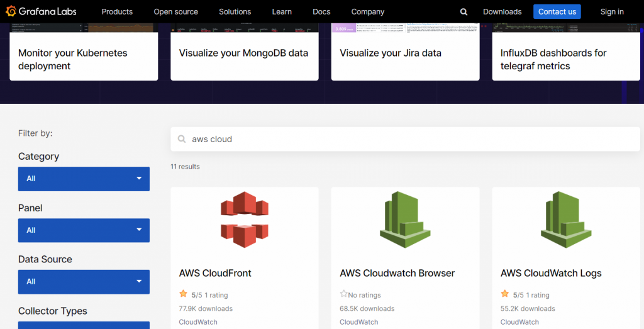644x329 pixels.
Task: Open the Solutions menu
Action: pyautogui.click(x=235, y=12)
